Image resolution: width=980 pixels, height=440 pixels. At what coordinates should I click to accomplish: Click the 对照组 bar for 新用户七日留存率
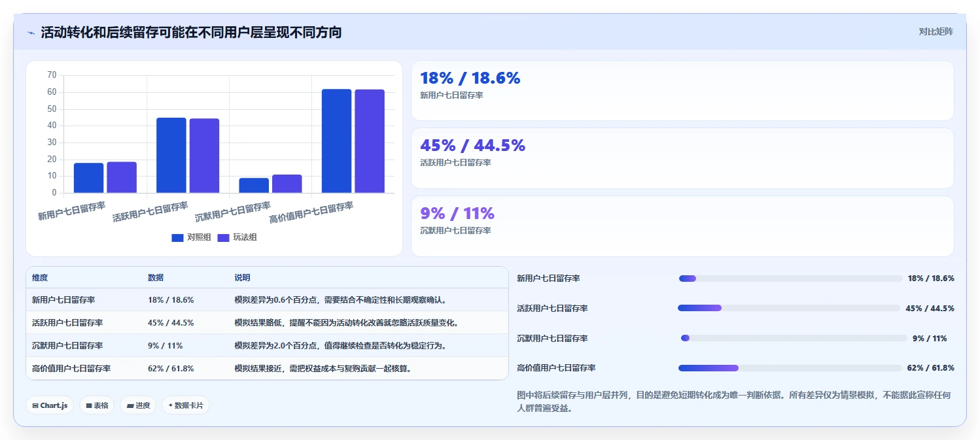coord(88,178)
